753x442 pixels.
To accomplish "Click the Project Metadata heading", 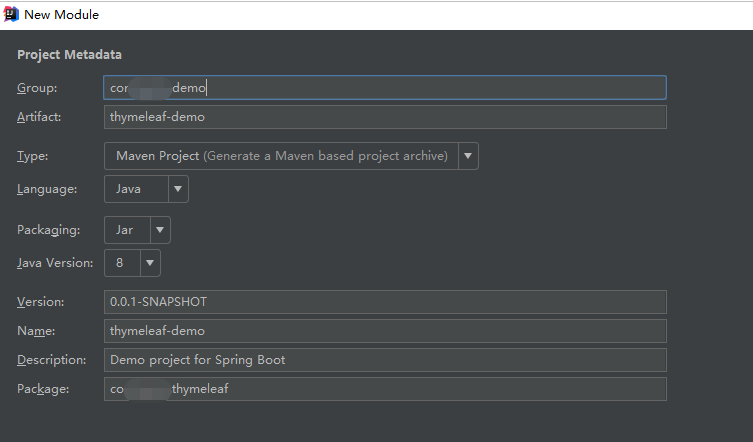I will coord(69,55).
